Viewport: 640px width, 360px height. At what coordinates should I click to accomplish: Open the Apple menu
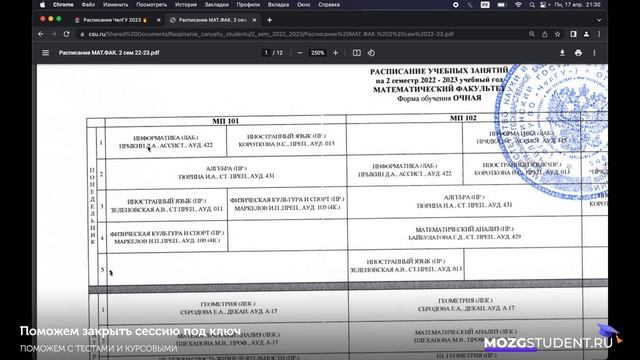42,5
